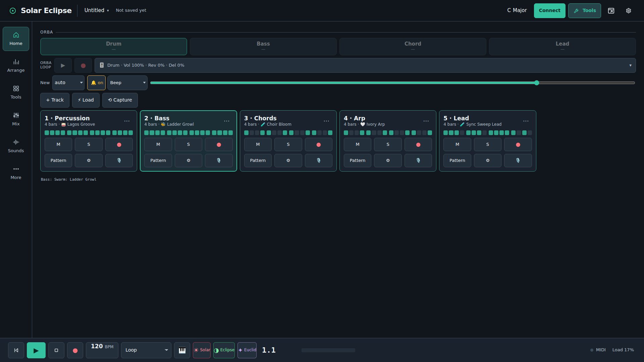
Task: Start playback with the green play button
Action: pyautogui.click(x=36, y=350)
